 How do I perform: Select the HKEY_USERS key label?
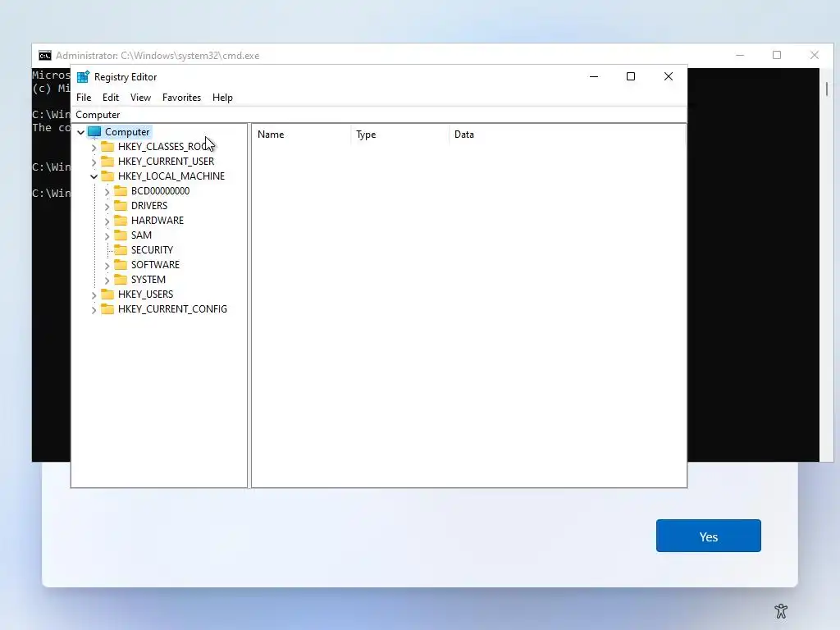(x=146, y=294)
